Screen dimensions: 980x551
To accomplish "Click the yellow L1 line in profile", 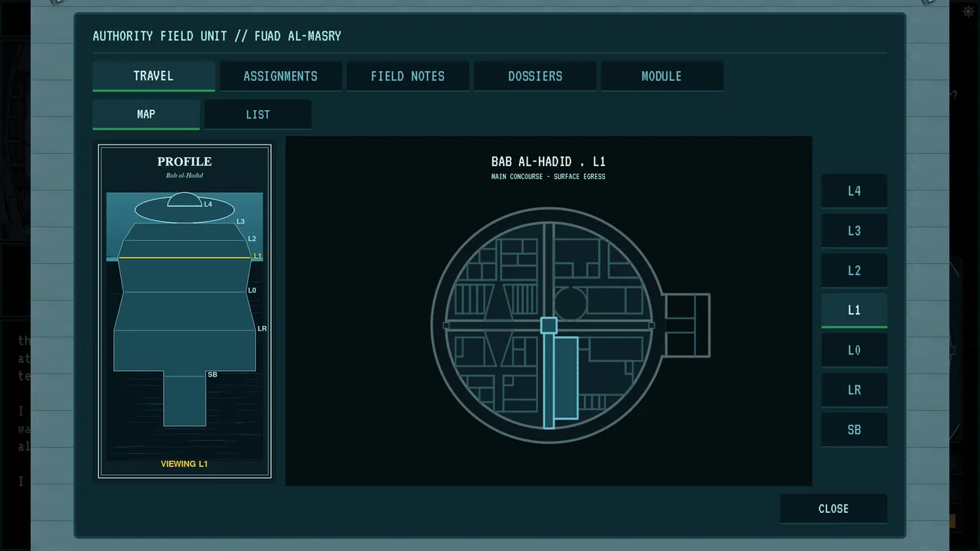I will tap(185, 258).
